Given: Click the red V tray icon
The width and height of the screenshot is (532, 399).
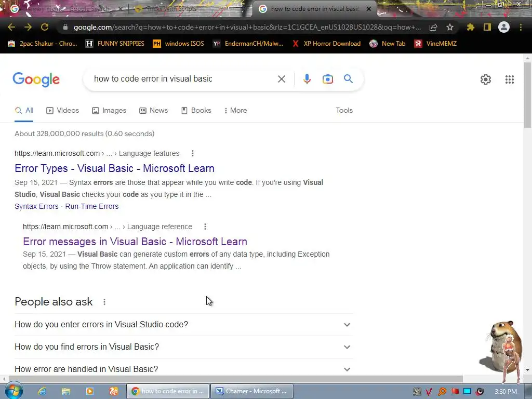Looking at the screenshot, I should pyautogui.click(x=429, y=392).
